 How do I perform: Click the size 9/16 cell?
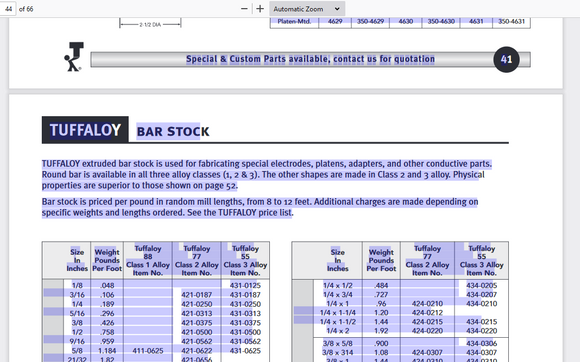click(x=77, y=341)
